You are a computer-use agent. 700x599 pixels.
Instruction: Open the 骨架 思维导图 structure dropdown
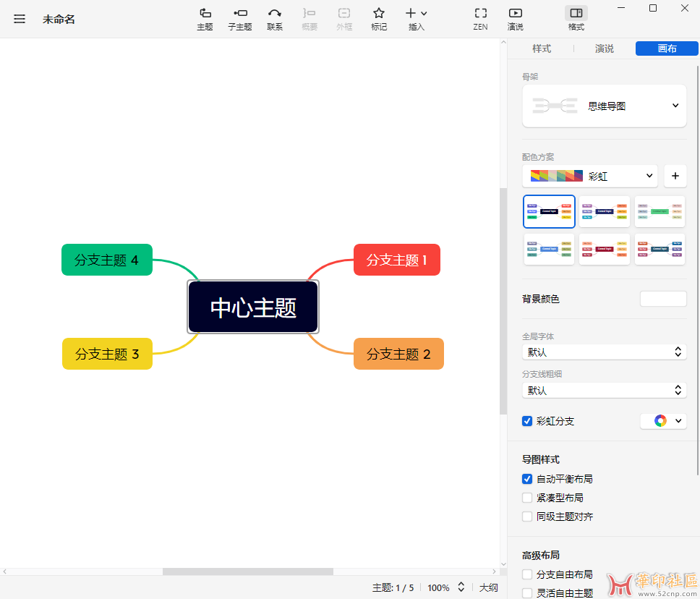[x=604, y=106]
